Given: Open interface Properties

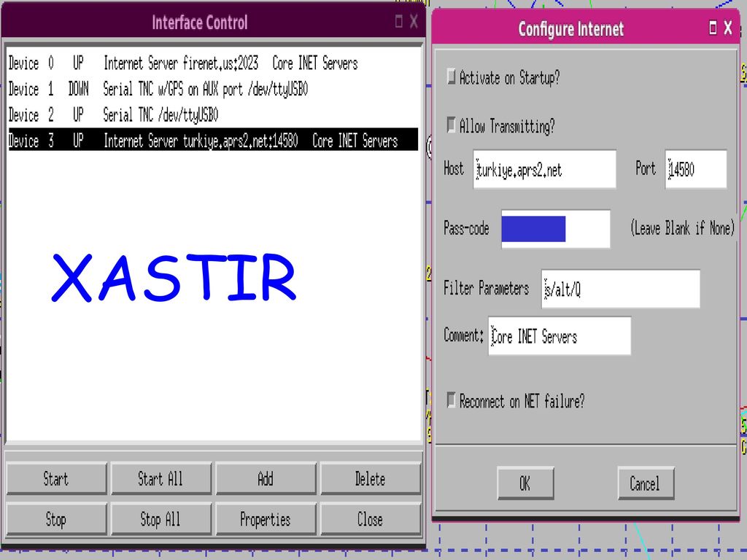Looking at the screenshot, I should [266, 519].
